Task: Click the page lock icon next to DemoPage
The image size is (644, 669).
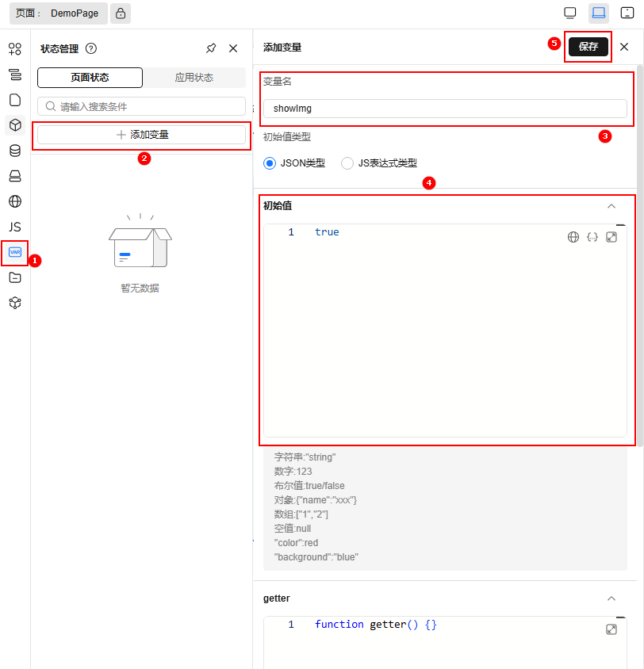Action: [120, 13]
